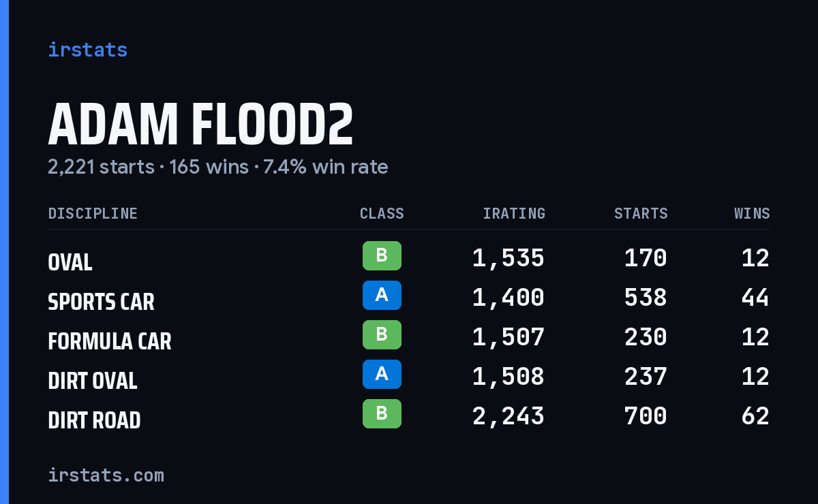Viewport: 818px width, 504px height.
Task: Sort by the IRATING column header
Action: tap(514, 214)
